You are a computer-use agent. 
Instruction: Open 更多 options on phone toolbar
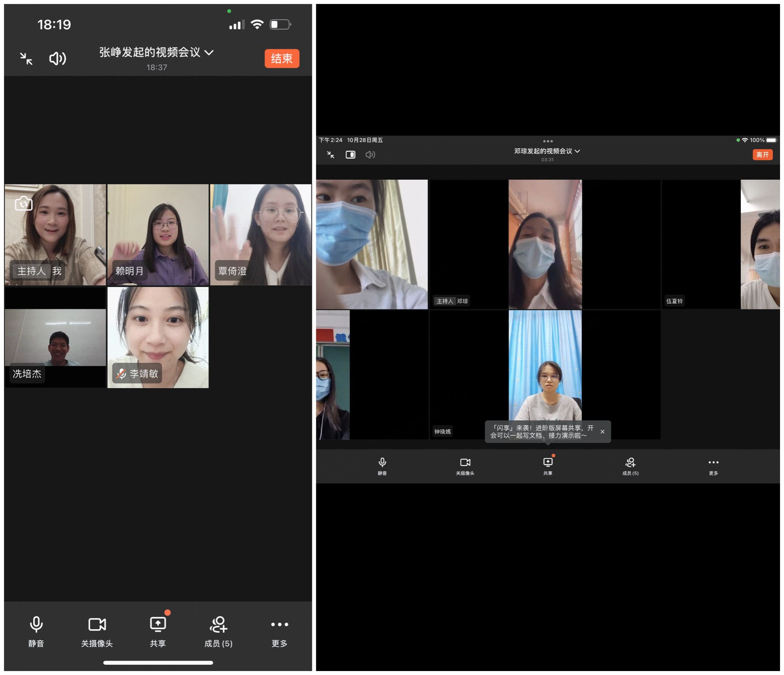coord(280,631)
